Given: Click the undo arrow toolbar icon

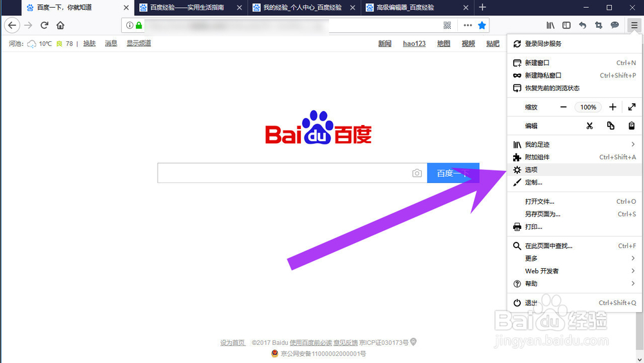Looking at the screenshot, I should coord(582,26).
